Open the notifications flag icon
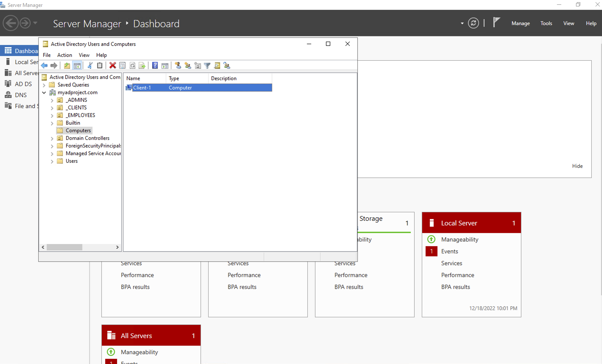The height and width of the screenshot is (364, 602). point(496,22)
